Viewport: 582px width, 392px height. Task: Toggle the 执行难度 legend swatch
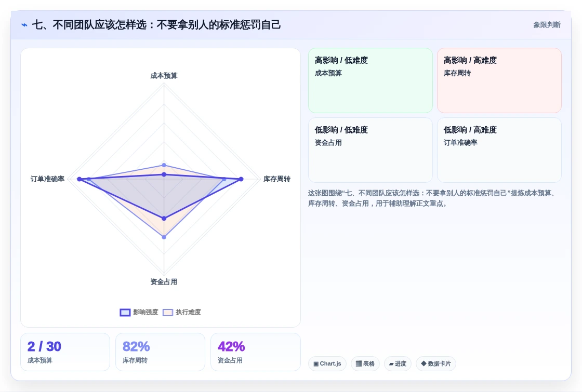point(168,312)
